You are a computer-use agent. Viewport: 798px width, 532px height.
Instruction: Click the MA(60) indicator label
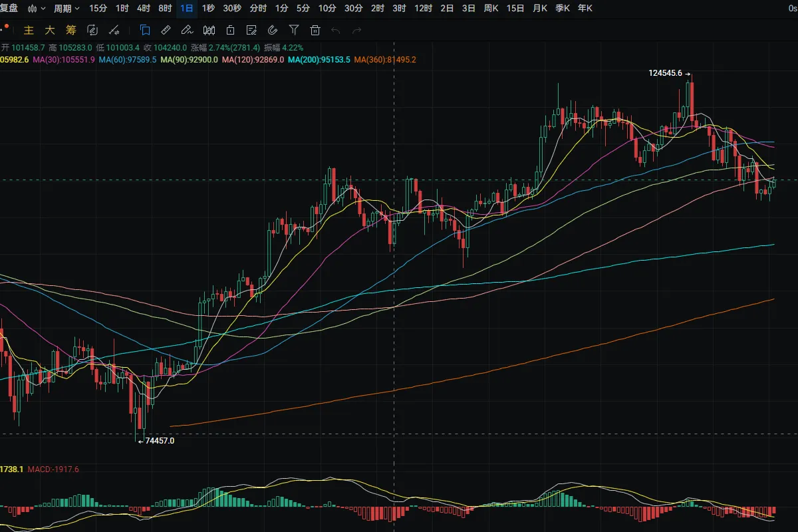128,60
